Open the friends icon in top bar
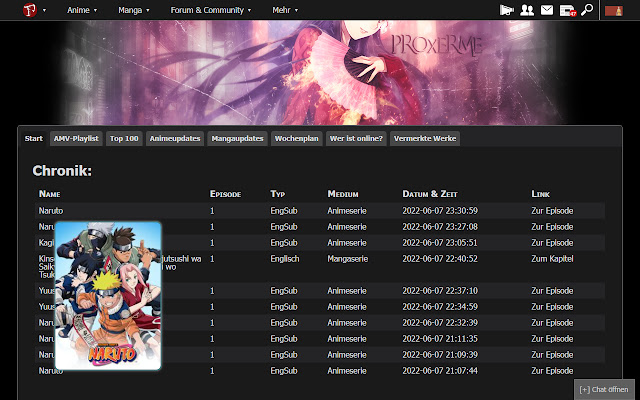This screenshot has width=640, height=400. pyautogui.click(x=527, y=10)
